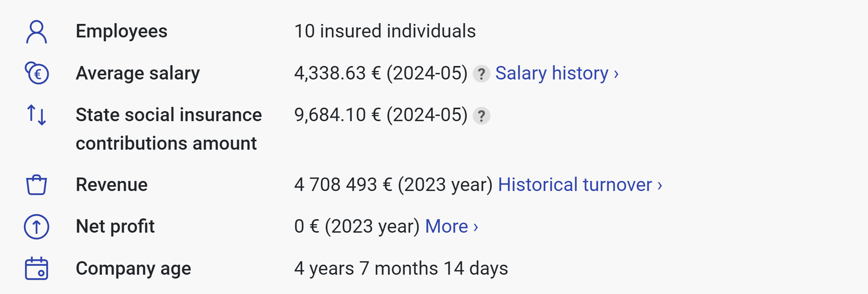The image size is (868, 294).
Task: Click the Employees label
Action: click(121, 31)
